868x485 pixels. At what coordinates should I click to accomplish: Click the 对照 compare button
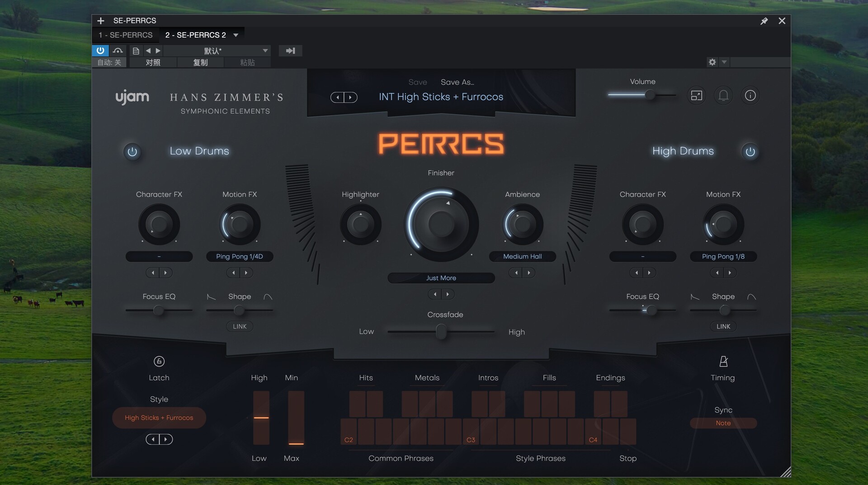coord(153,62)
